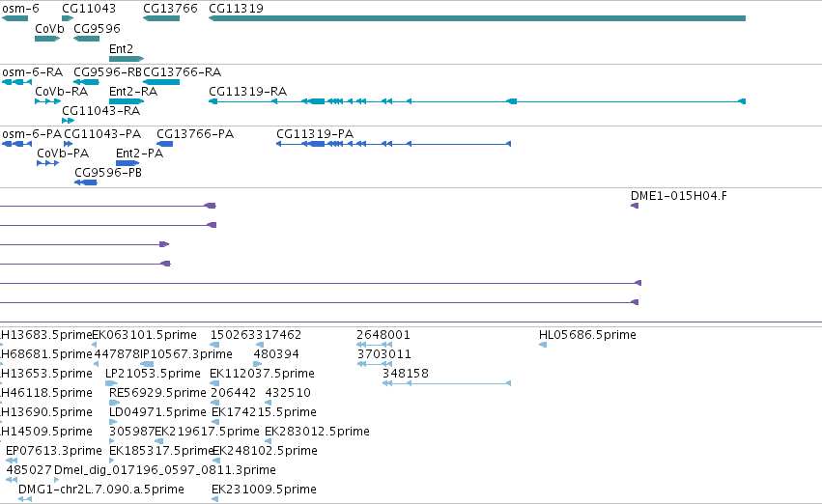The width and height of the screenshot is (822, 504).
Task: Select the IP10567.3prime EST label
Action: [186, 353]
